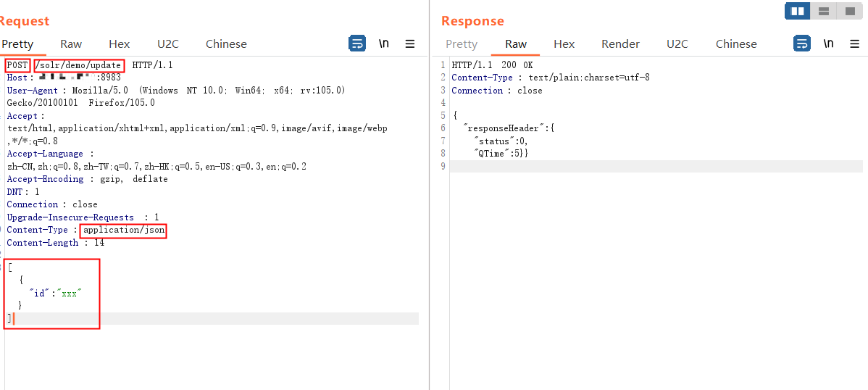Open the Request panel's hamburger options menu

pyautogui.click(x=410, y=43)
